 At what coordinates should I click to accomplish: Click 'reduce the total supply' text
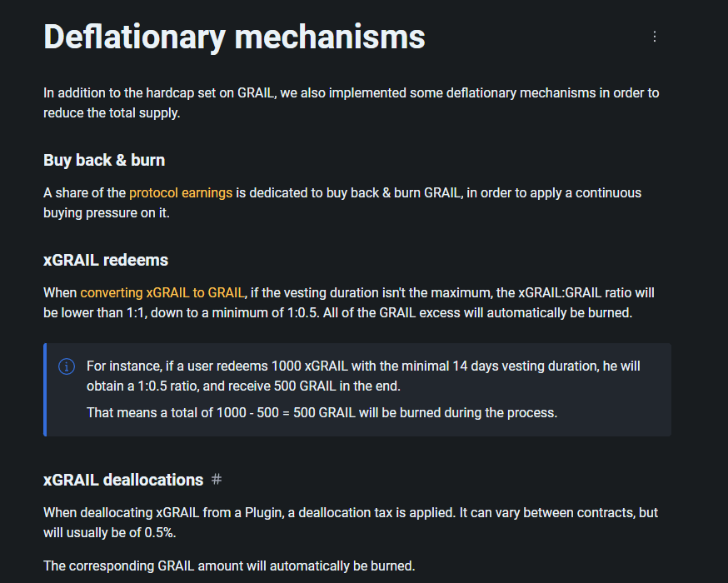(112, 113)
